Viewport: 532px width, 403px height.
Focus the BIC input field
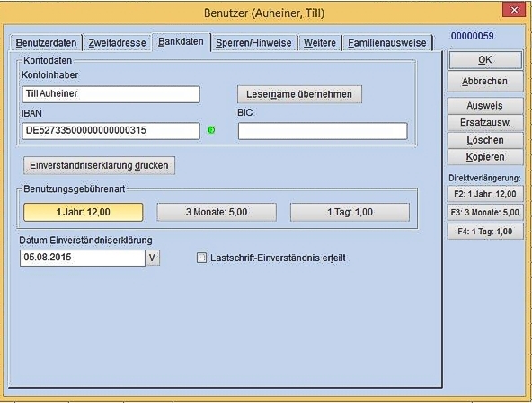(x=323, y=131)
